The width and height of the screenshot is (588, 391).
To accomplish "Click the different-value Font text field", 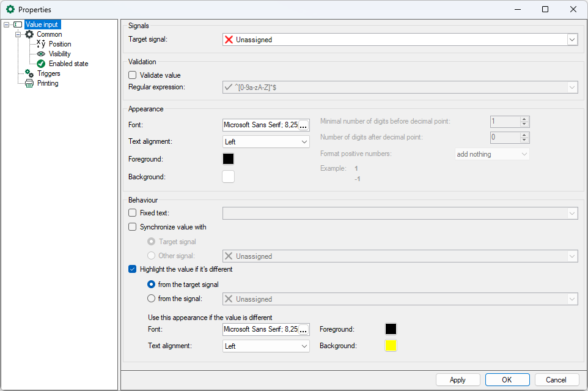I will coord(260,329).
